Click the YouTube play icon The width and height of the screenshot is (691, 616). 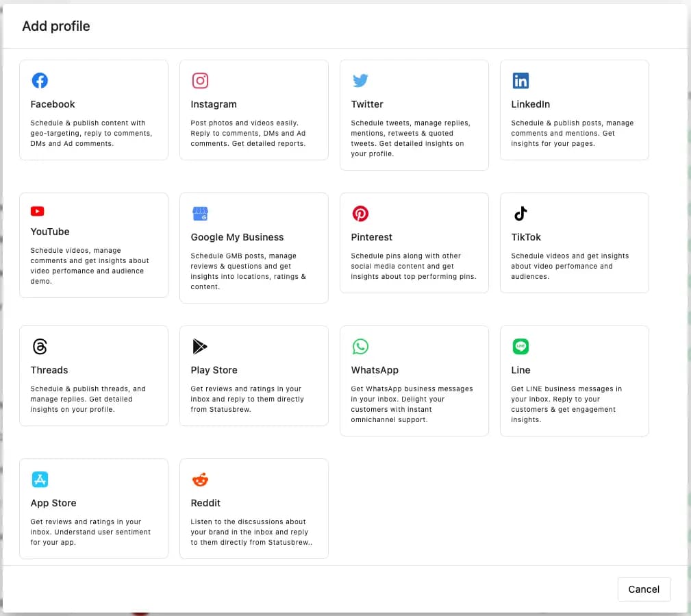(38, 212)
